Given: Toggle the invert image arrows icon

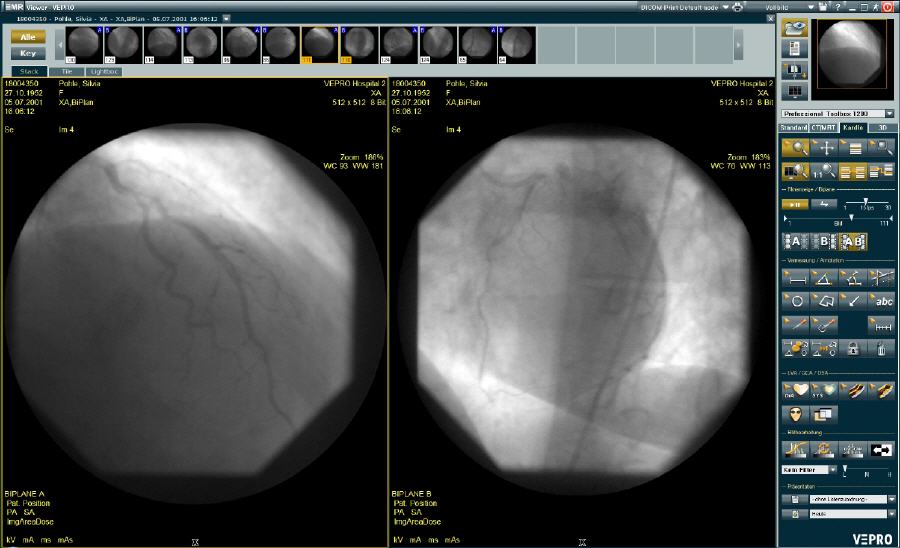Looking at the screenshot, I should pyautogui.click(x=882, y=449).
